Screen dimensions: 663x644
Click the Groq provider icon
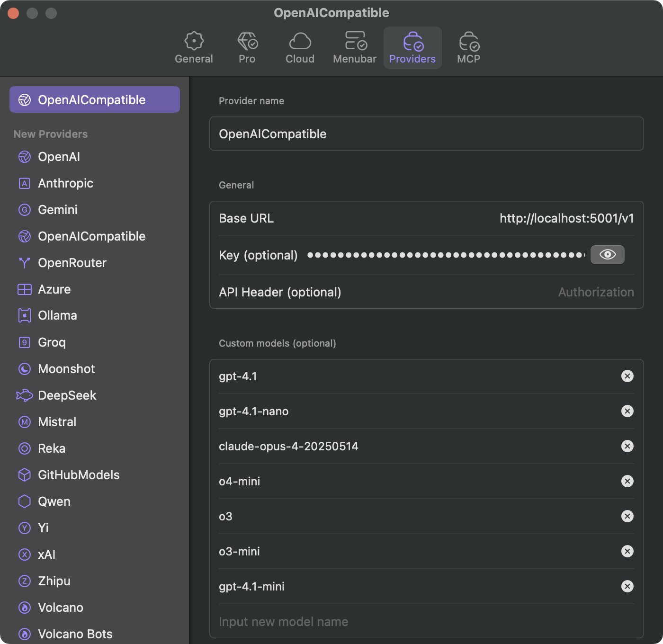(x=25, y=342)
